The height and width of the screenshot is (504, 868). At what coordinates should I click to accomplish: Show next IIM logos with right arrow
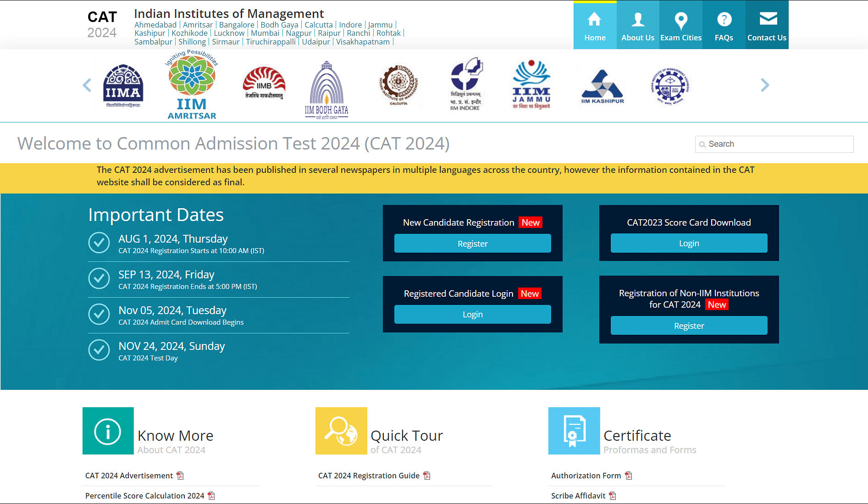click(764, 85)
